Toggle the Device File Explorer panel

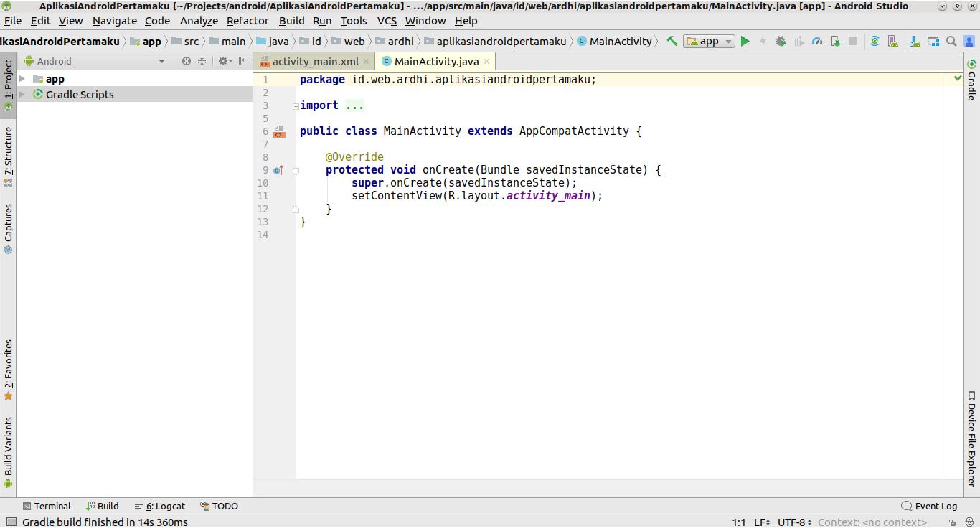tap(973, 438)
